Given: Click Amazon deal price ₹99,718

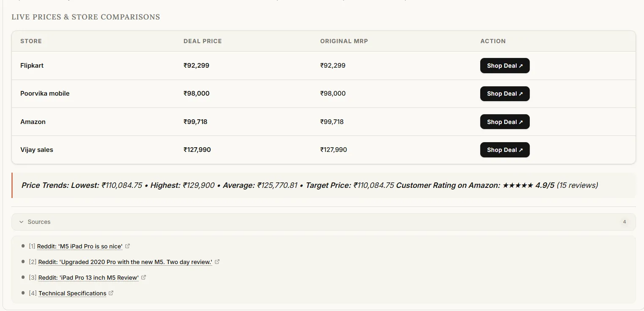Looking at the screenshot, I should click(x=195, y=122).
